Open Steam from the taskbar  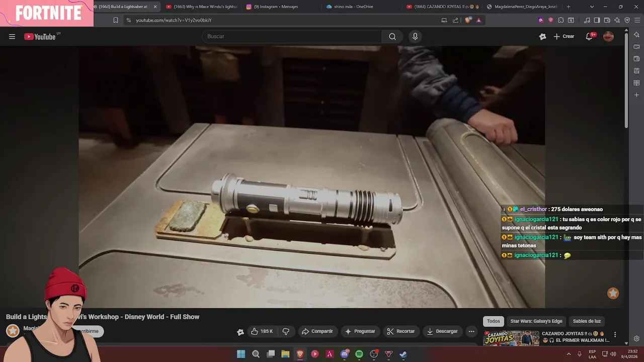click(404, 354)
